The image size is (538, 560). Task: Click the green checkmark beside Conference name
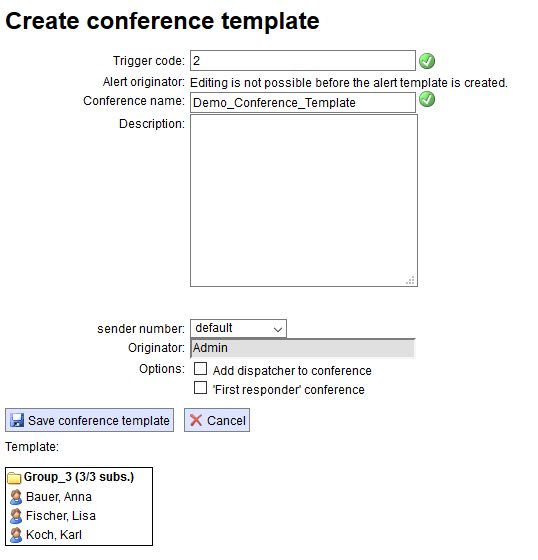[x=427, y=99]
